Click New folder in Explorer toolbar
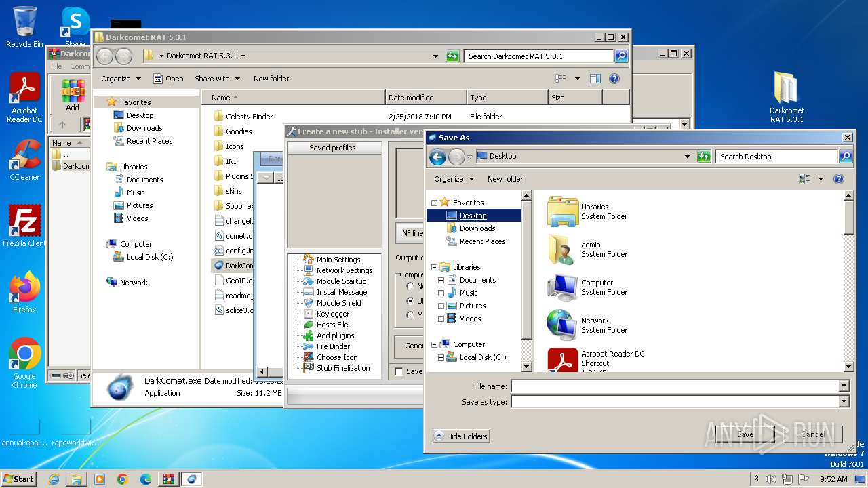Screen dimensions: 868x488 tap(271, 79)
